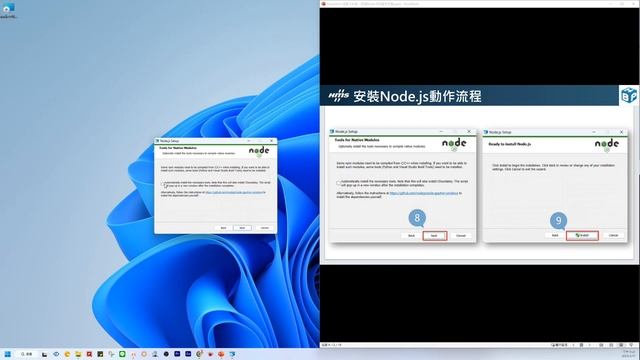Click Back in the Node.js Setup dialog
Viewport: 640px width, 360px height.
(x=223, y=228)
